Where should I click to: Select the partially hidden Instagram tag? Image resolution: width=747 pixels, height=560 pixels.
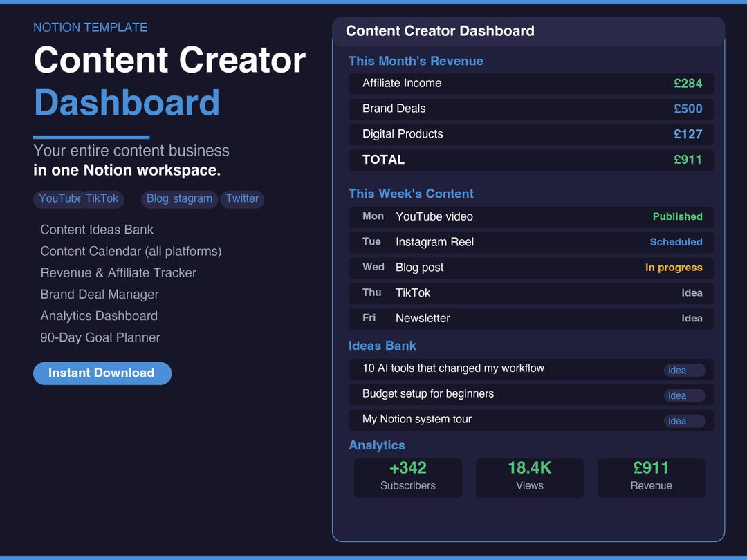(x=194, y=198)
